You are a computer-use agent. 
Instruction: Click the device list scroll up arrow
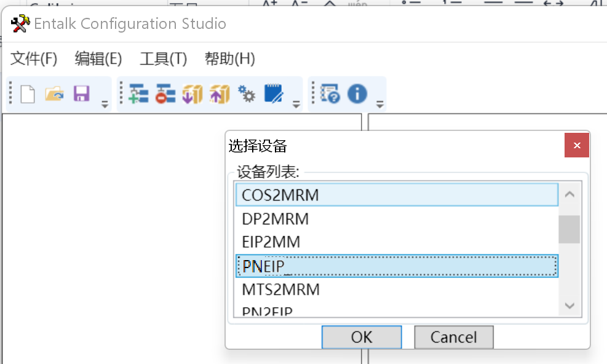coord(569,194)
